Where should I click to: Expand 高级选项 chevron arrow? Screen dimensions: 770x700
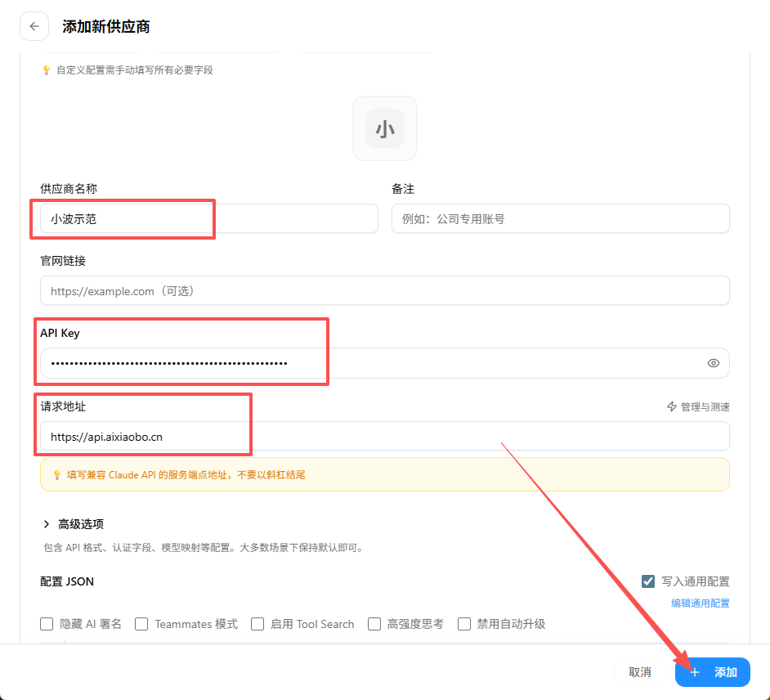pyautogui.click(x=46, y=524)
